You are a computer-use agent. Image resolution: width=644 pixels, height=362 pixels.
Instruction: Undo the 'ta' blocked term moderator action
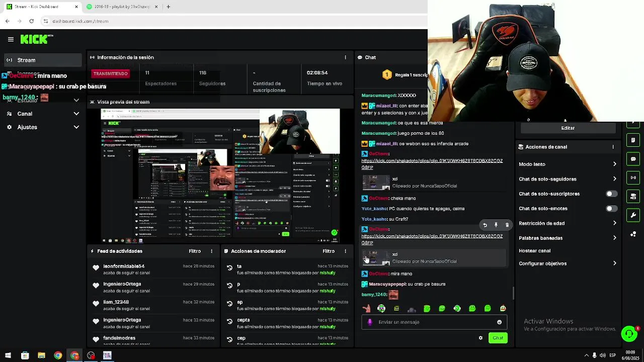[230, 268]
